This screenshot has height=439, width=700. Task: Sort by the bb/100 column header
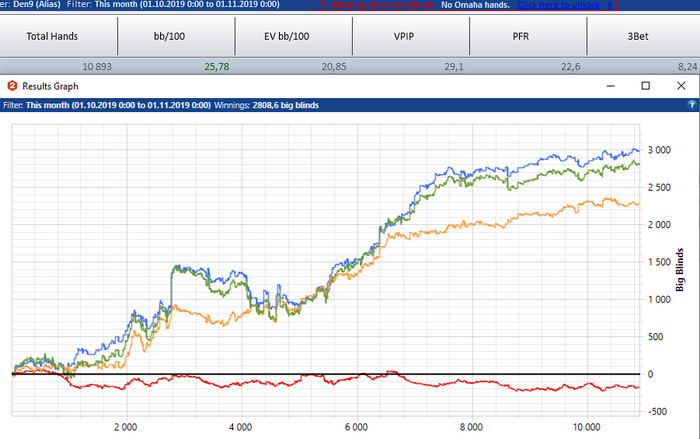click(x=176, y=36)
